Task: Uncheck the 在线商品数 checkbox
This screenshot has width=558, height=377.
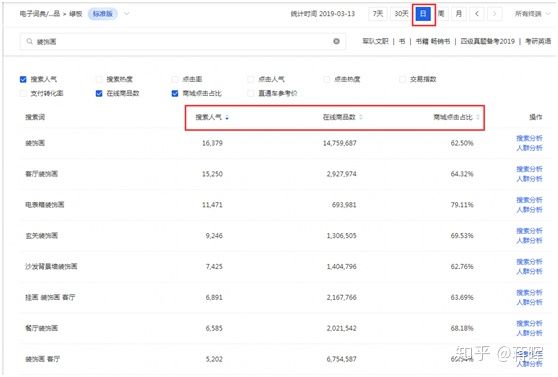Action: point(99,93)
